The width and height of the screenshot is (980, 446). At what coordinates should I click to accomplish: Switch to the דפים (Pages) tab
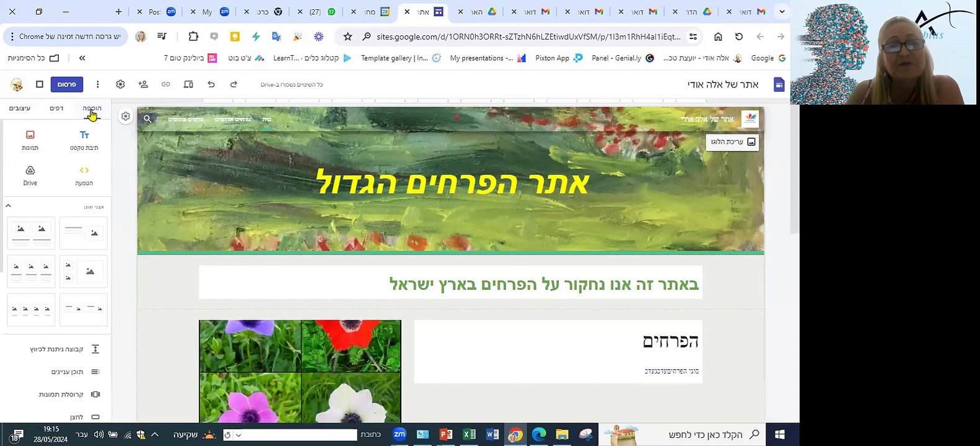[56, 108]
